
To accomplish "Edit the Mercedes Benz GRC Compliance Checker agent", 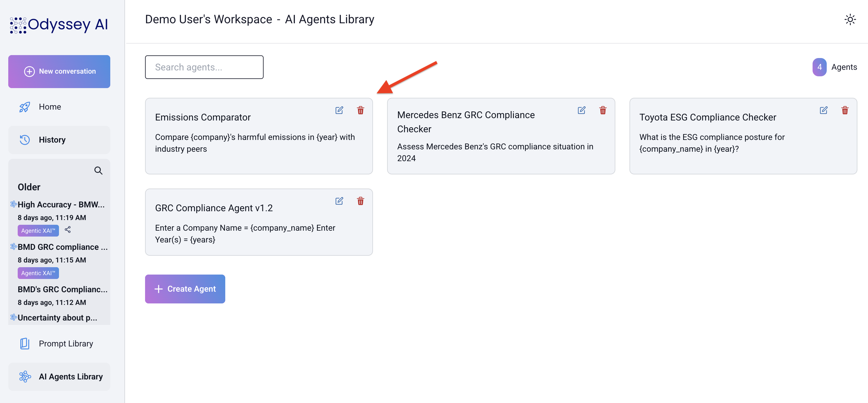I will pyautogui.click(x=581, y=110).
